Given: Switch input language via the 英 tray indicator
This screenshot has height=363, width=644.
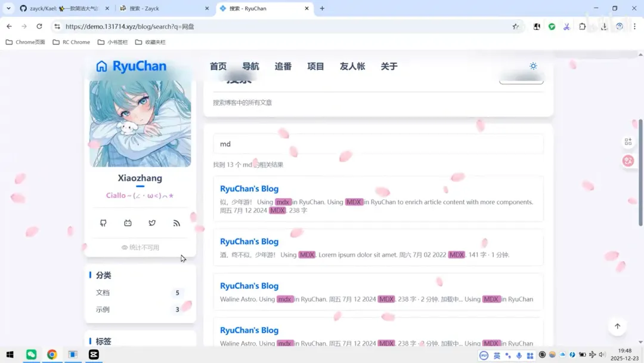Looking at the screenshot, I should coord(497,355).
